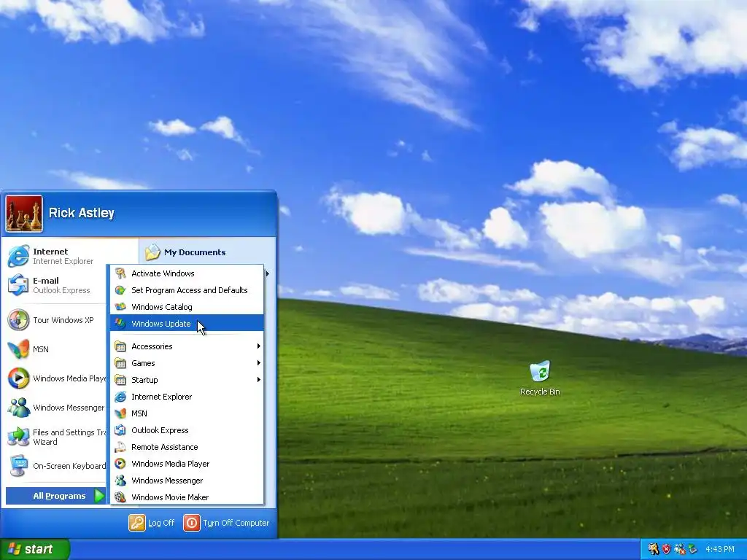Open the My Documents folder
747x560 pixels.
pyautogui.click(x=186, y=252)
